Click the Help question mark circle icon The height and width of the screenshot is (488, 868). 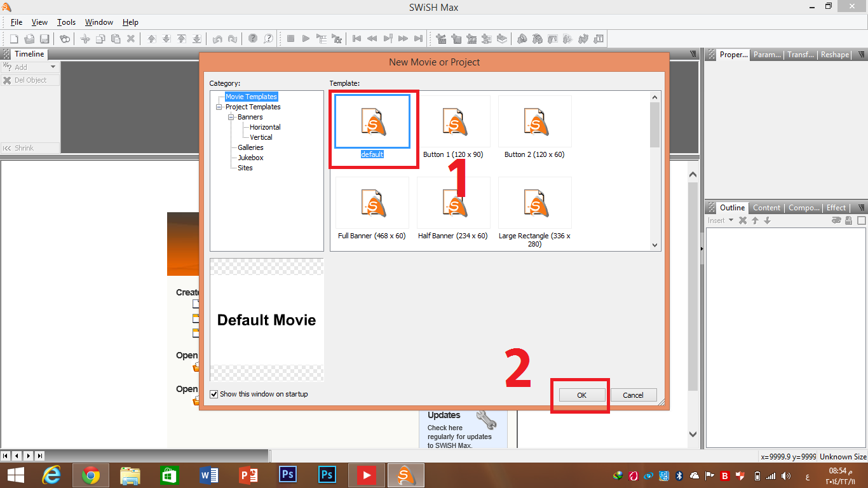tap(253, 39)
